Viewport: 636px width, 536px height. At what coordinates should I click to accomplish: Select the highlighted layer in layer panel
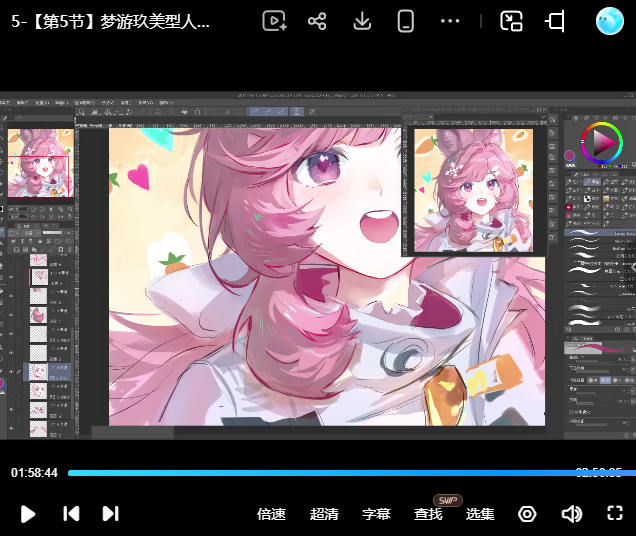pyautogui.click(x=48, y=372)
